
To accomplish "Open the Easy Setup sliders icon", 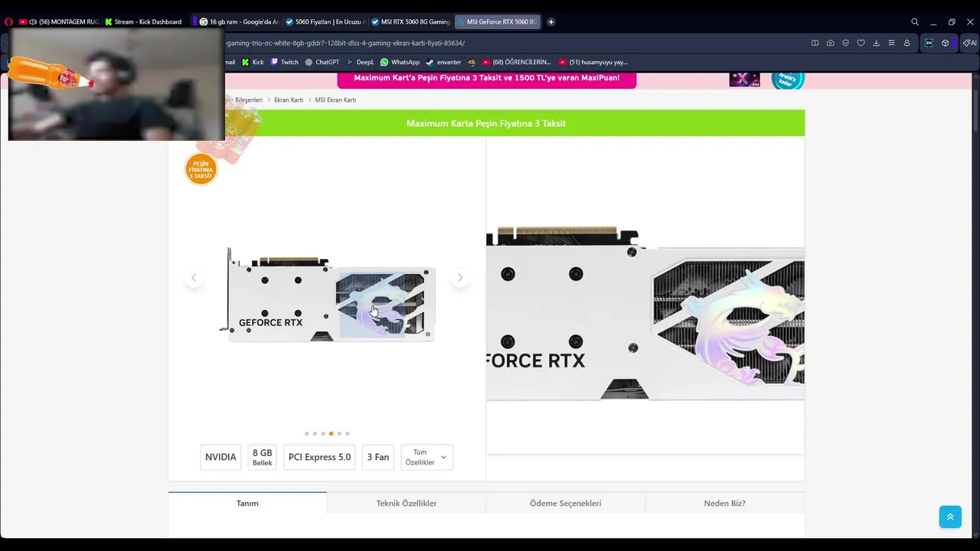I will 891,43.
